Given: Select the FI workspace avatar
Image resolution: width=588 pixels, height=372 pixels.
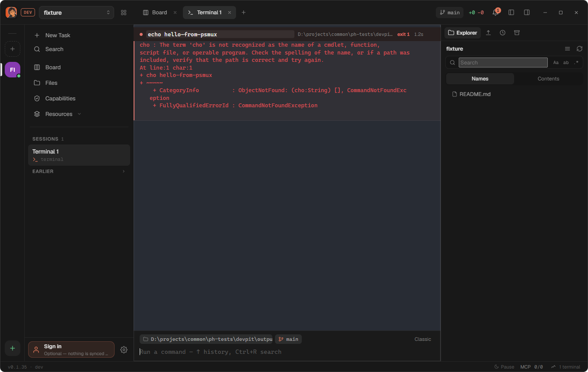Looking at the screenshot, I should (13, 70).
